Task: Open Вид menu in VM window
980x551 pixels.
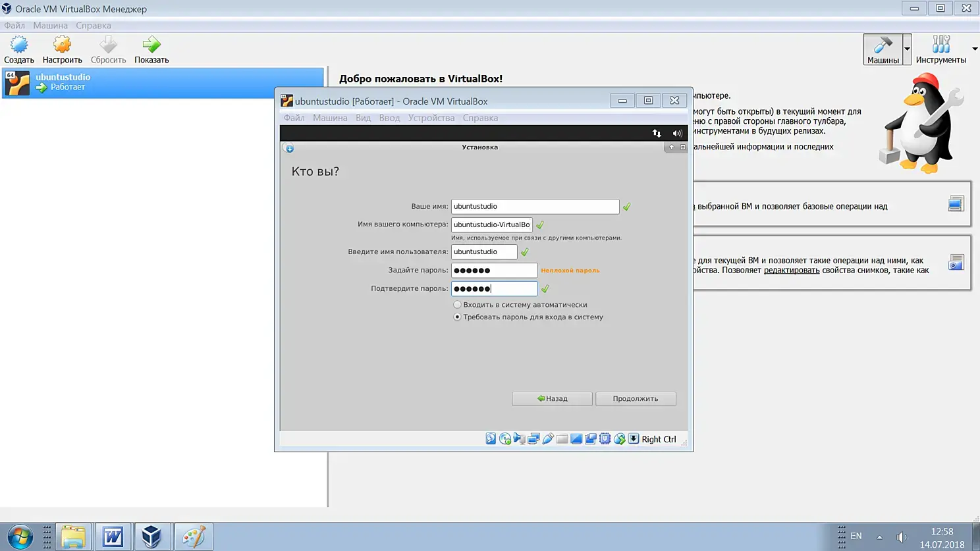Action: coord(364,118)
